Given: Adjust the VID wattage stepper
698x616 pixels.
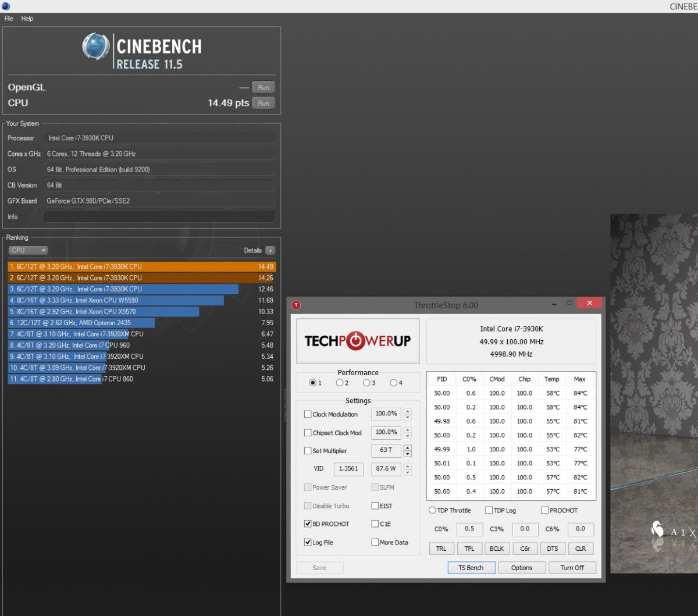Looking at the screenshot, I should click(x=407, y=469).
